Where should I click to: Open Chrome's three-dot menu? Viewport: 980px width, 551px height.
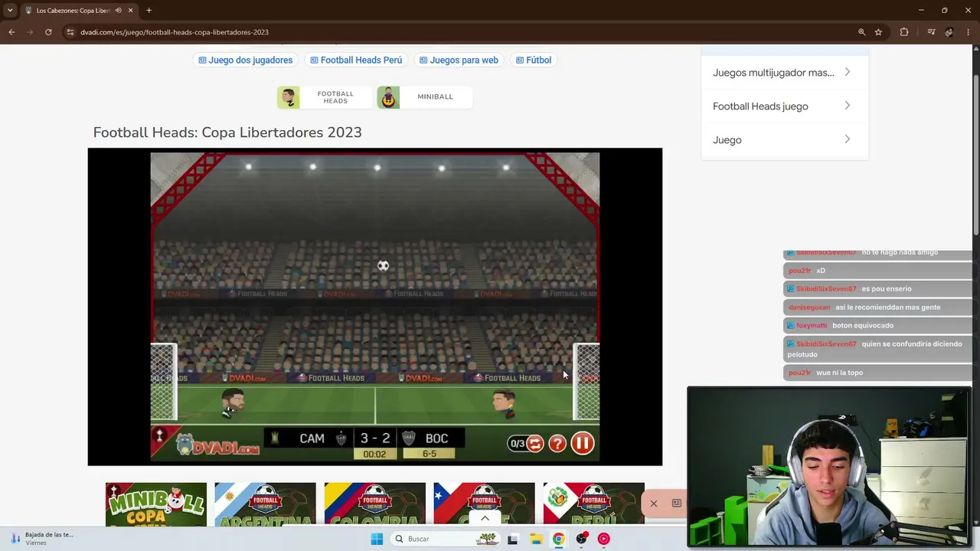click(969, 32)
